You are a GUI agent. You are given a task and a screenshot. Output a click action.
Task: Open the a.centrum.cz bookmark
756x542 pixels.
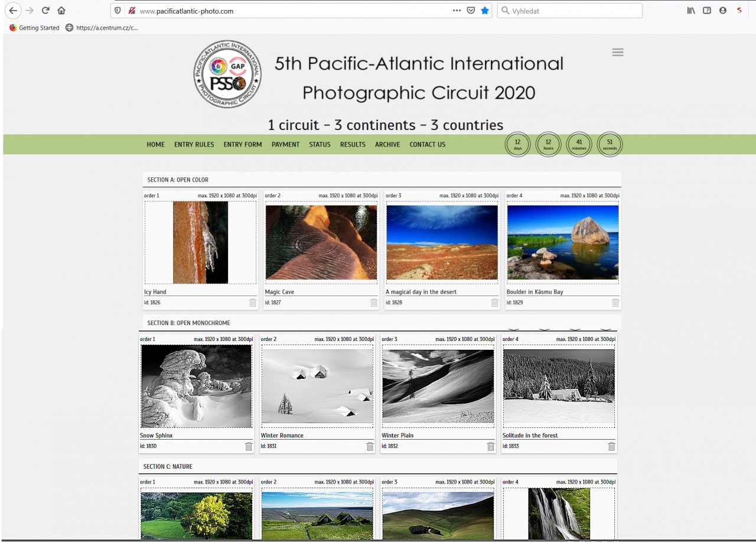102,28
